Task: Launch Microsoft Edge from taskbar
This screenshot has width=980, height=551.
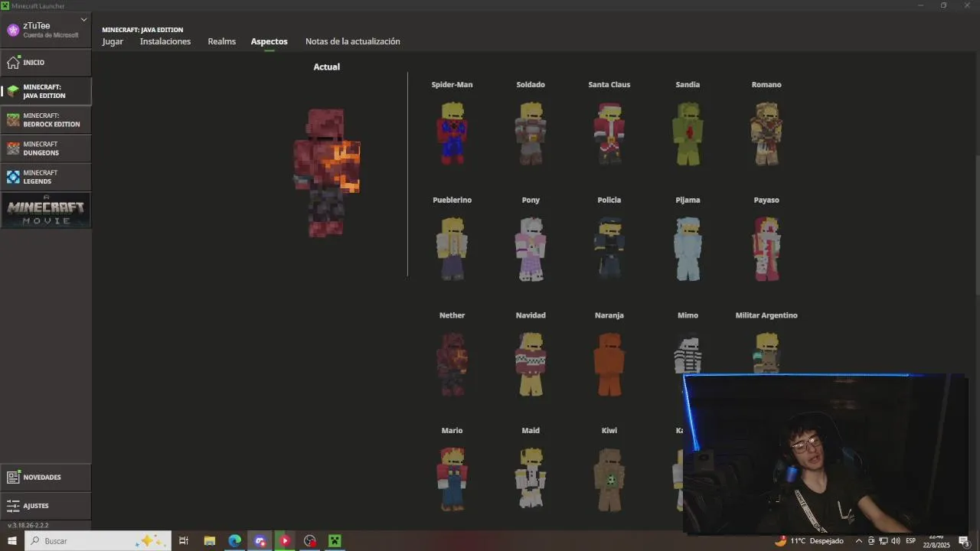Action: click(x=234, y=541)
